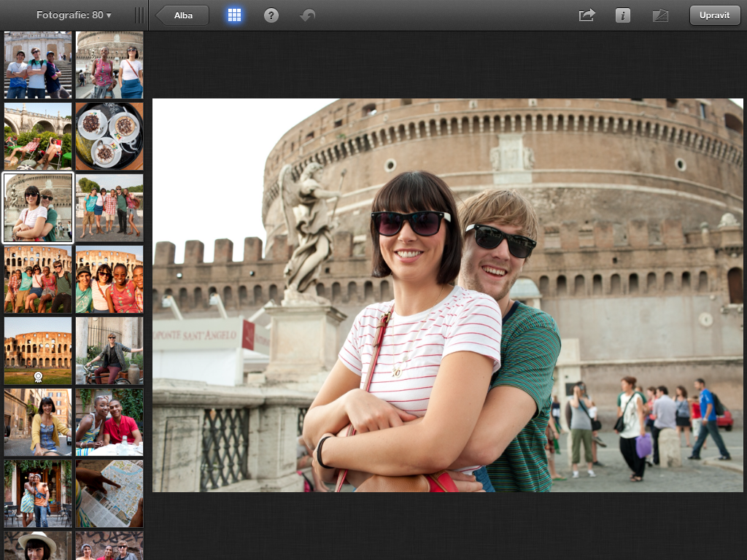This screenshot has height=560, width=747.
Task: Open the hand pointing at map thumbnail
Action: [109, 494]
